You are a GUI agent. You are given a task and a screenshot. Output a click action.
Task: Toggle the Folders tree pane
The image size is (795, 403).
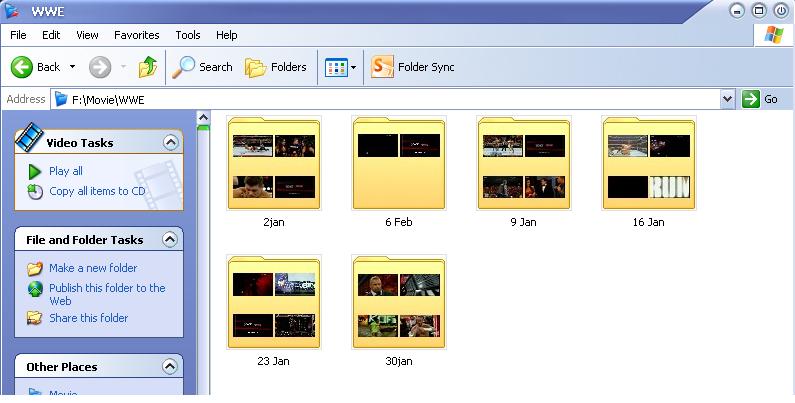276,67
